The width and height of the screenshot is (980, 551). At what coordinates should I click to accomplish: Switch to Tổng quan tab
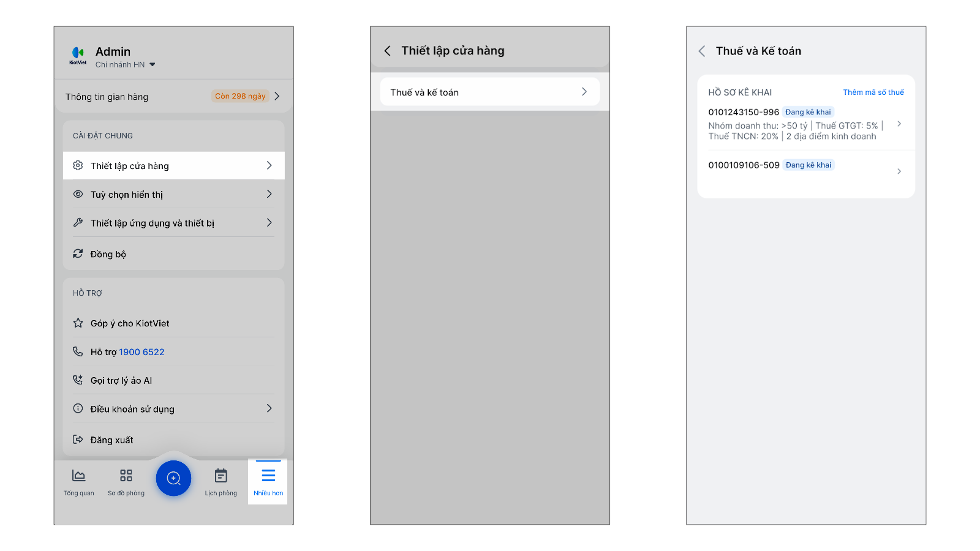pos(79,482)
